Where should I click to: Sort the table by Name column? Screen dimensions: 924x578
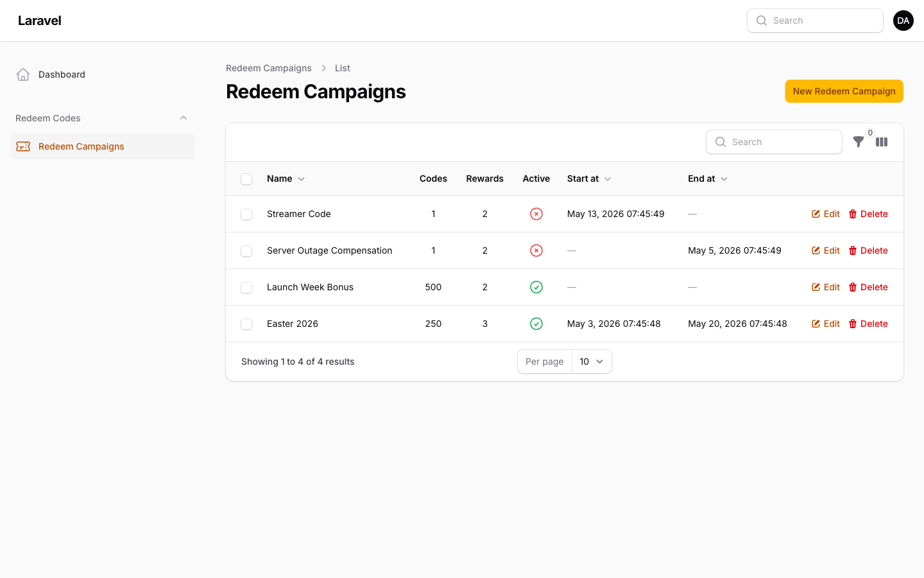(x=286, y=179)
